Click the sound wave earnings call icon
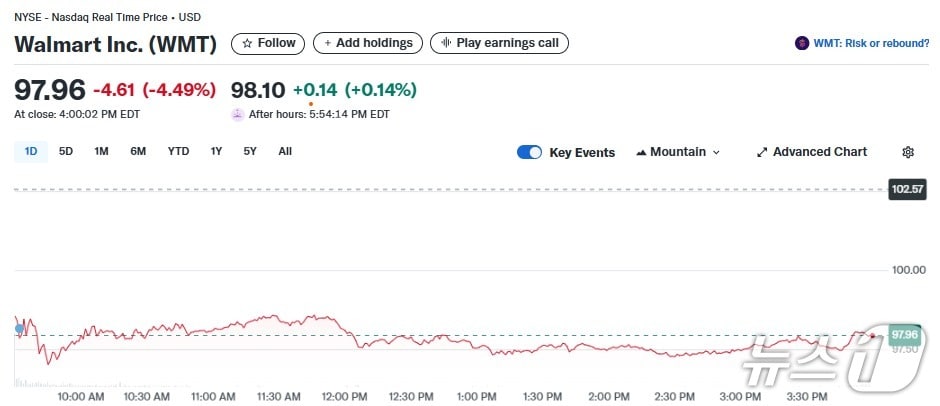This screenshot has height=406, width=940. [445, 43]
